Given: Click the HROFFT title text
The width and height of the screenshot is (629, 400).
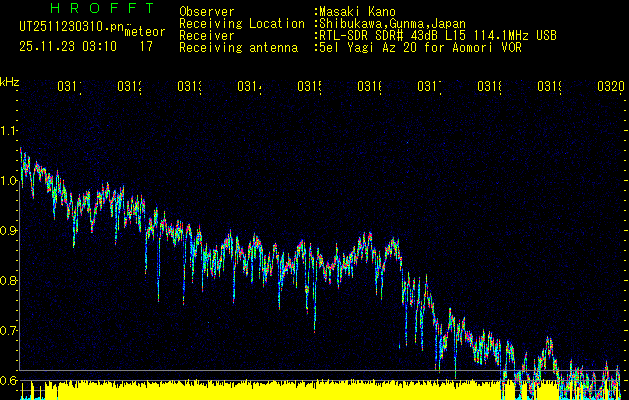Looking at the screenshot, I should click(103, 8).
